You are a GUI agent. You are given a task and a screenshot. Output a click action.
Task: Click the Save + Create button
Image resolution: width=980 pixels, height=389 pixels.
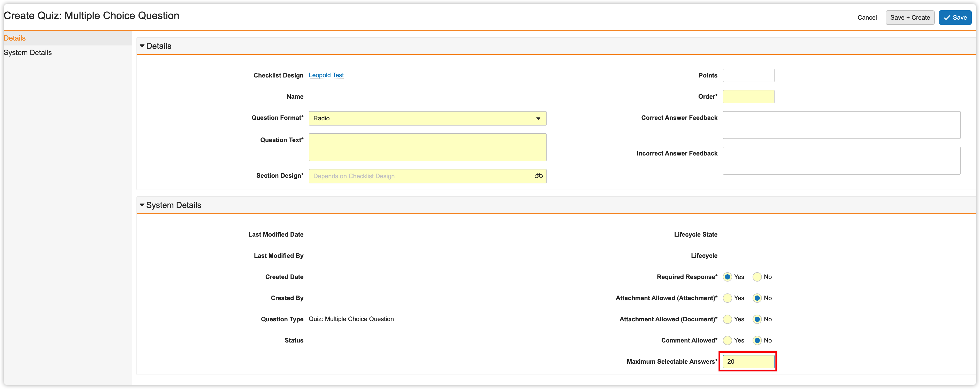tap(910, 18)
